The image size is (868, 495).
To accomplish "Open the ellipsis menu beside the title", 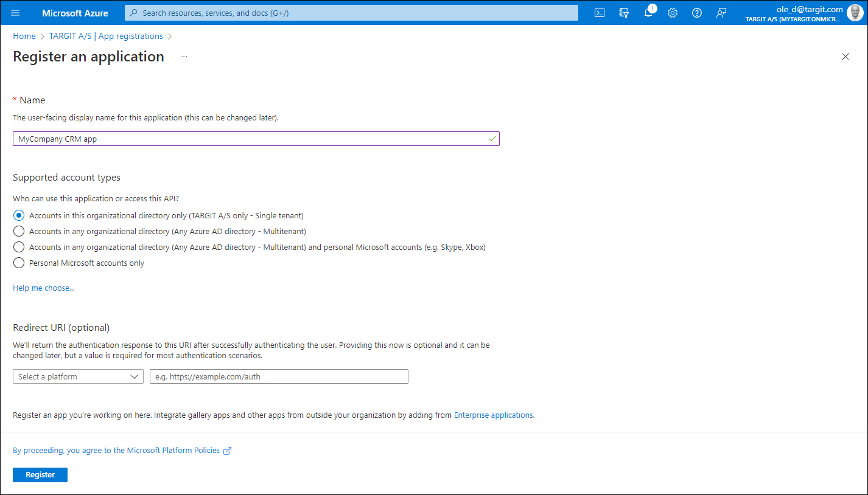I will tap(184, 57).
